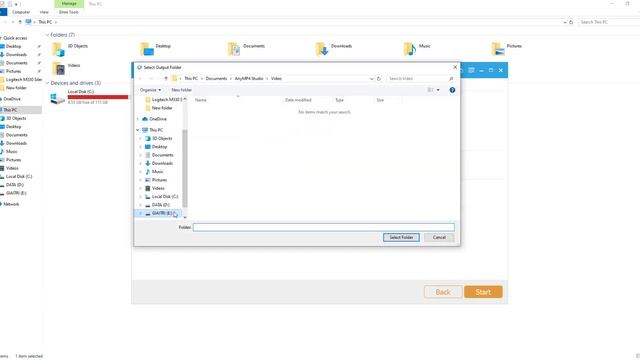The image size is (640, 360).
Task: Select Network in Explorer sidebar
Action: pos(11,204)
